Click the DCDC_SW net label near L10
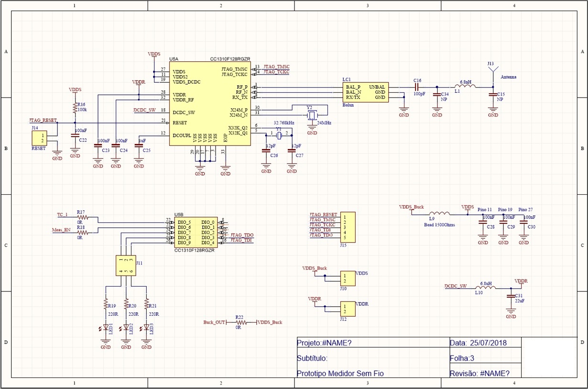Image resolution: width=588 pixels, height=389 pixels. pyautogui.click(x=456, y=286)
